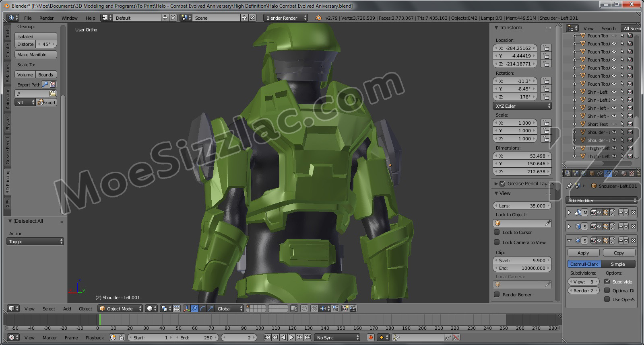This screenshot has width=644, height=345.
Task: Open the 3D Printing tab
Action: pyautogui.click(x=8, y=182)
